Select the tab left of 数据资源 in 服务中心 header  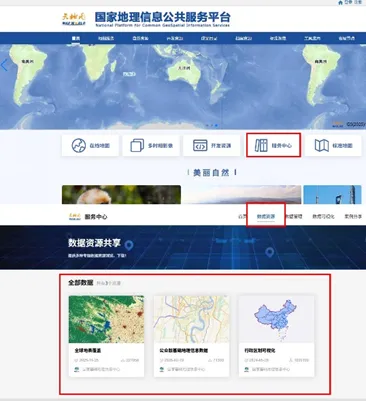pos(242,216)
